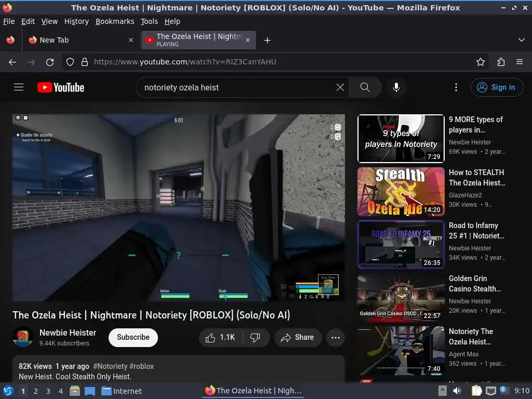Open taskbar file manager icon
The height and width of the screenshot is (399, 532).
point(75,391)
